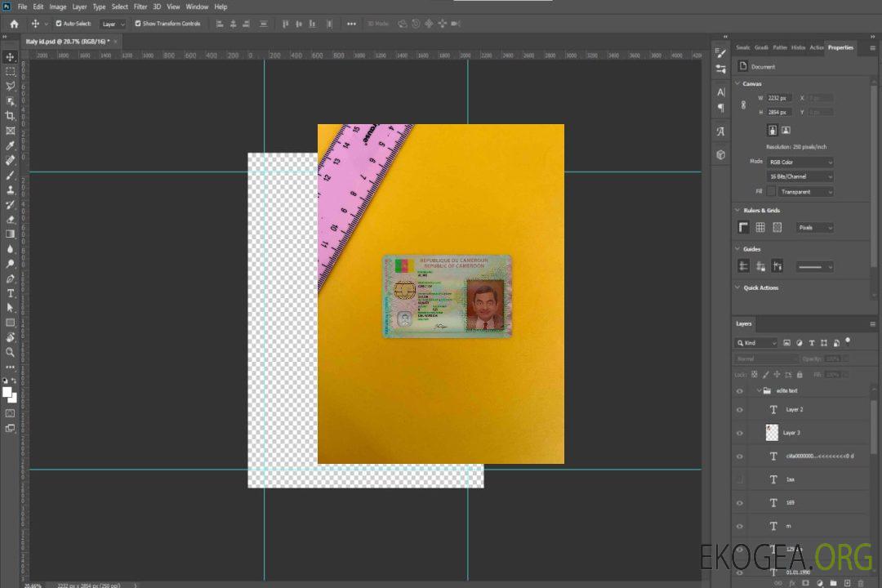
Task: Toggle Show Transform Controls checkbox
Action: pos(138,24)
